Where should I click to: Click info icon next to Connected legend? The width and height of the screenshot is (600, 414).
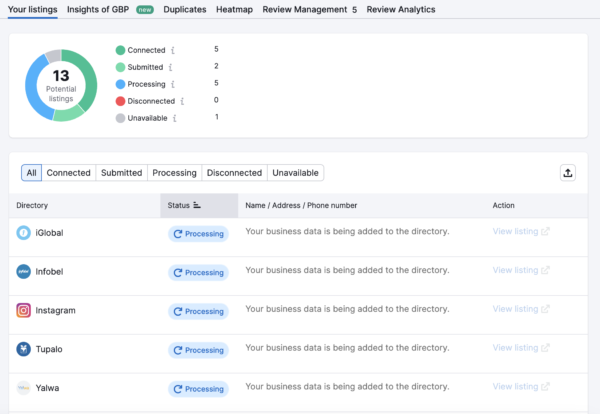(x=174, y=50)
